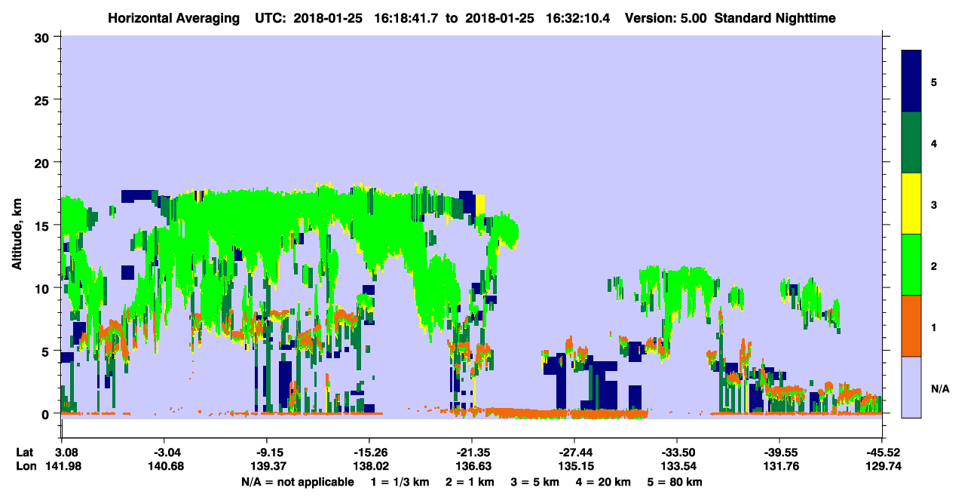Select the bright green colorbar segment for level 2
The height and width of the screenshot is (503, 980).
[911, 265]
